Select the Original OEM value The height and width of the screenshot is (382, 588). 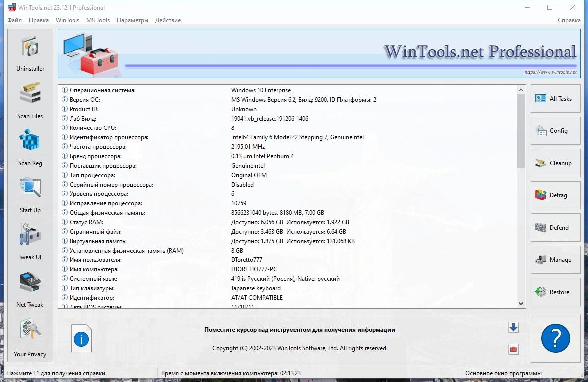[249, 175]
